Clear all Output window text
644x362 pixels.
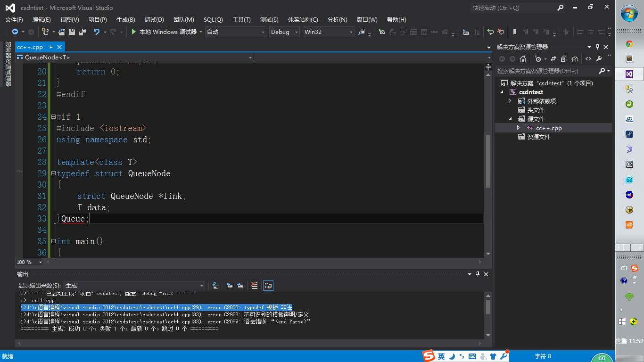point(255,285)
